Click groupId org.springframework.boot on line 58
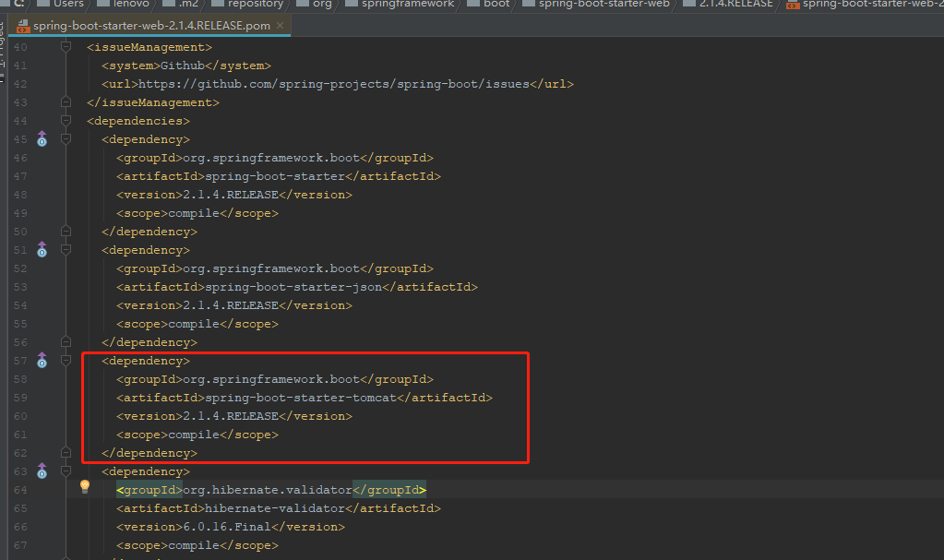Image resolution: width=944 pixels, height=560 pixels. click(271, 379)
